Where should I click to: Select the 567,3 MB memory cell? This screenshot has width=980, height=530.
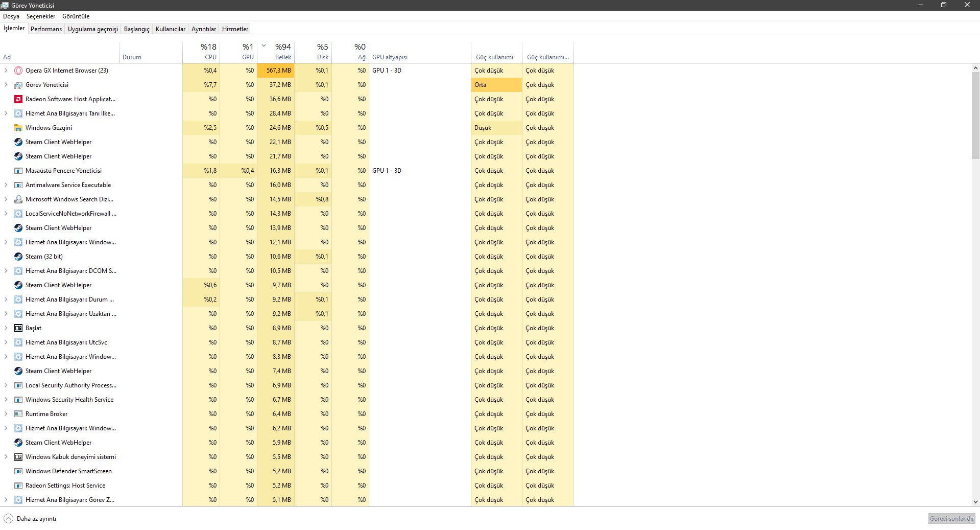276,71
